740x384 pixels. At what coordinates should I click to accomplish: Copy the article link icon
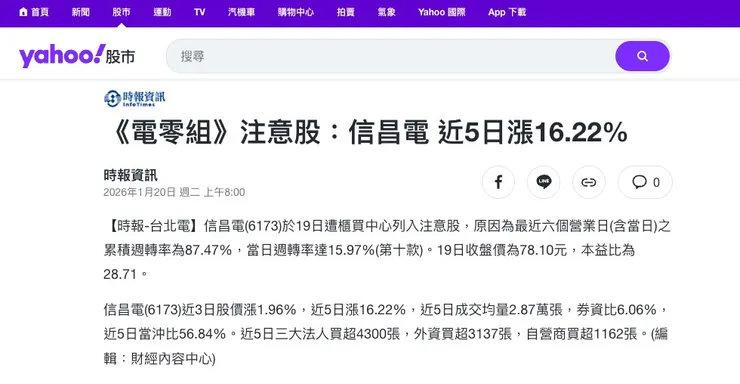[x=589, y=182]
